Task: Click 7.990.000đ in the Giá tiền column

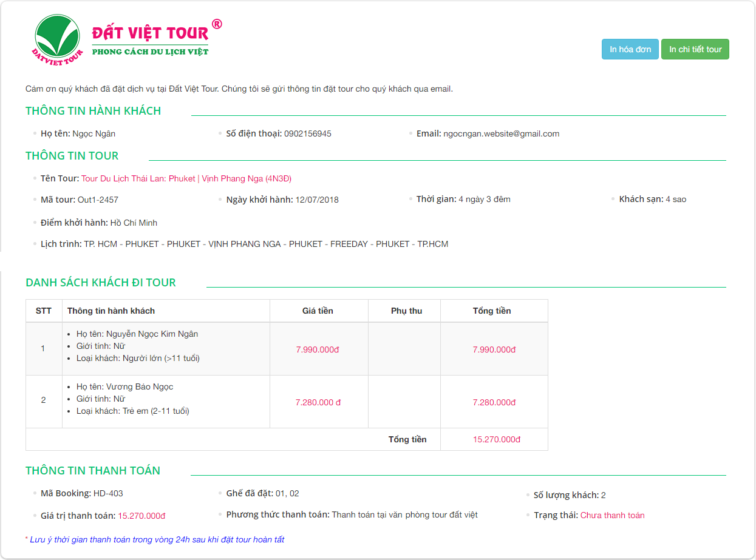Action: coord(318,349)
